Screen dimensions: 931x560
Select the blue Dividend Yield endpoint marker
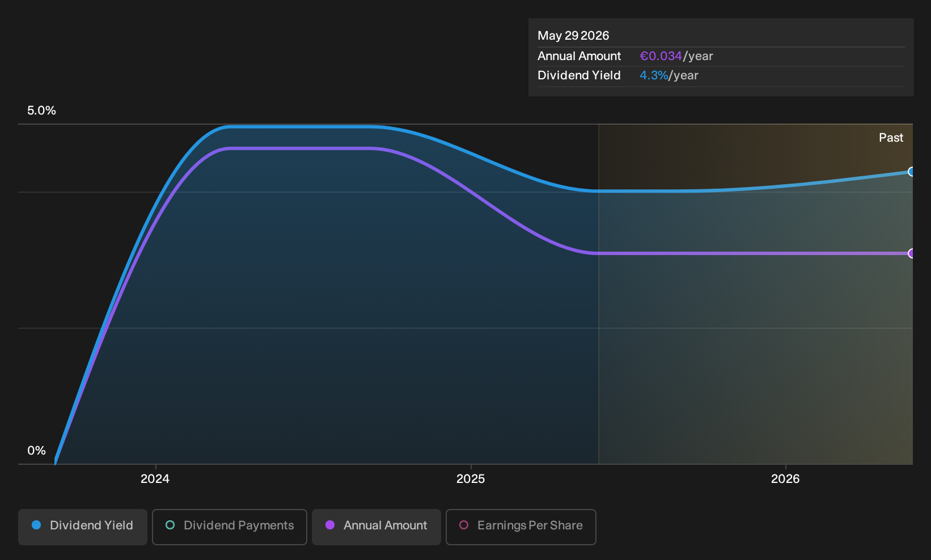pos(911,172)
